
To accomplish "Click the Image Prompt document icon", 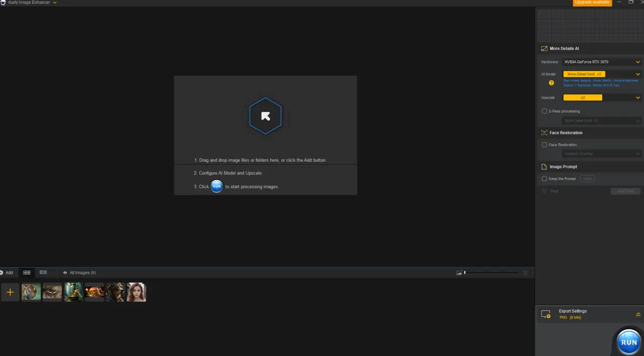I will pos(544,166).
